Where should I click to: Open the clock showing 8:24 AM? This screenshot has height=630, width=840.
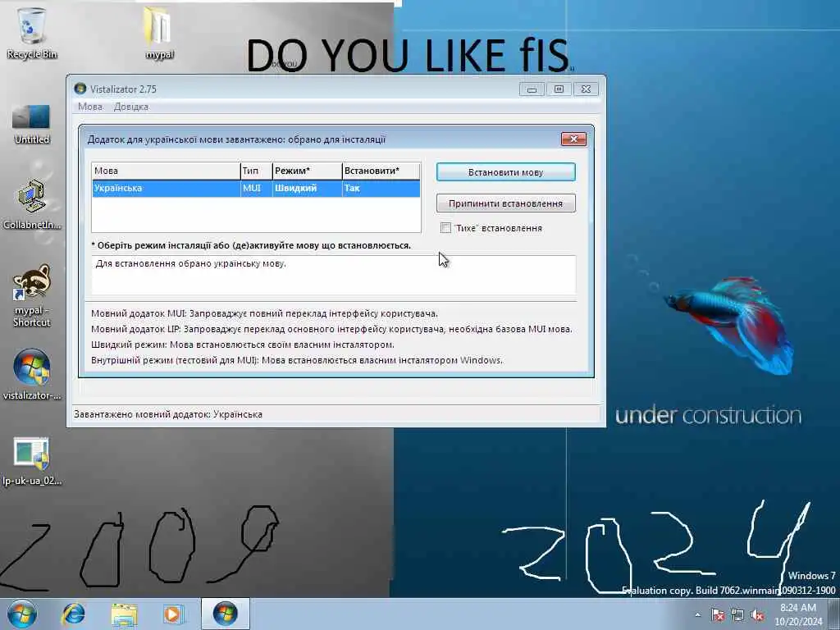pos(798,614)
